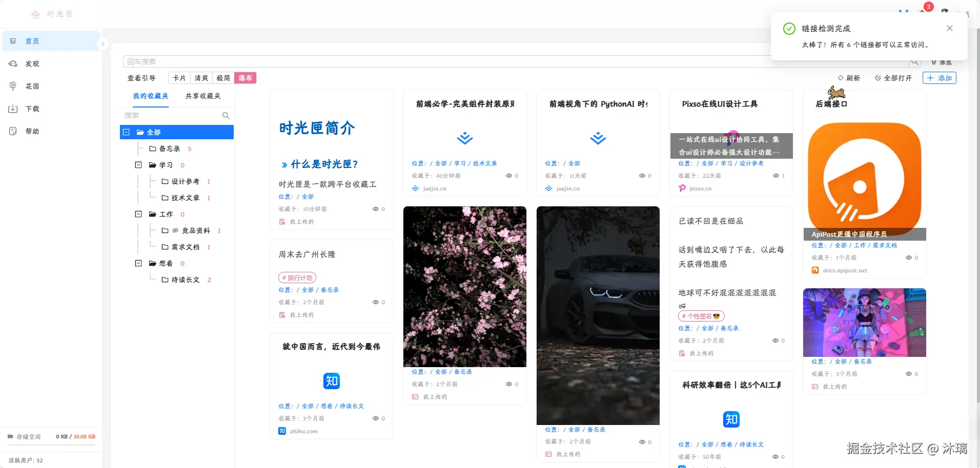The width and height of the screenshot is (980, 468).
Task: Click the 全部打开 button
Action: [893, 78]
